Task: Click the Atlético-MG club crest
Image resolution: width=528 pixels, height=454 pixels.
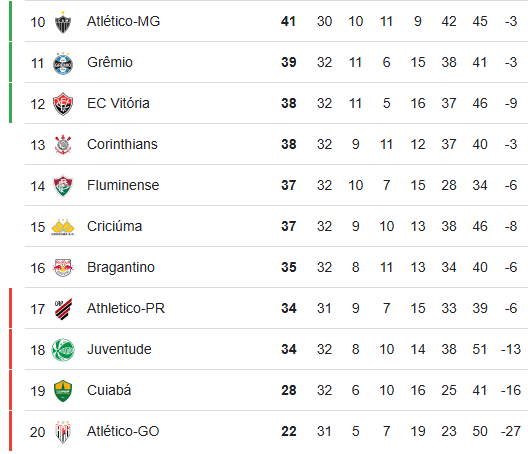Action: point(63,22)
